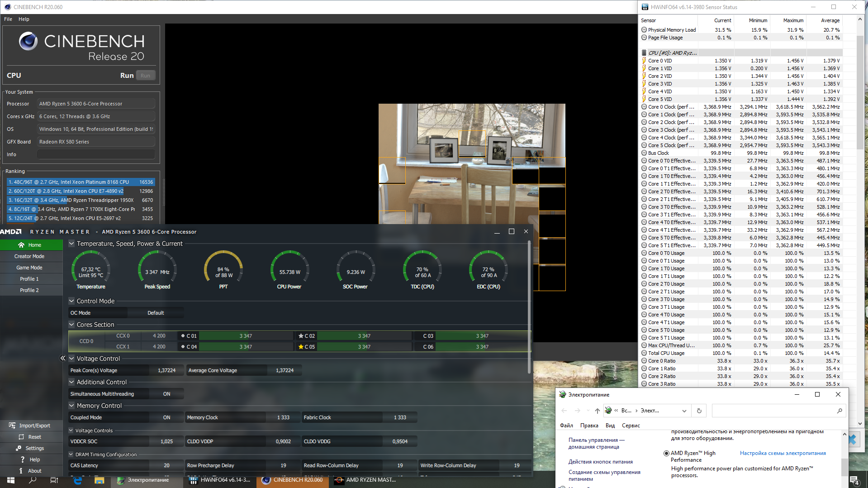Screen dimensions: 868x488
Task: Open the recent locations dropdown in Электропитание
Action: coord(588,411)
